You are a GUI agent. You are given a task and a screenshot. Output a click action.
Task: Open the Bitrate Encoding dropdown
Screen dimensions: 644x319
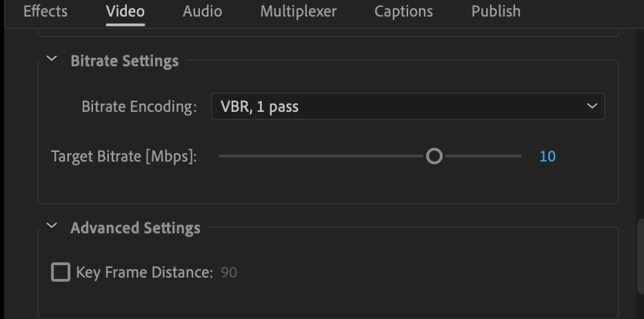[x=407, y=106]
